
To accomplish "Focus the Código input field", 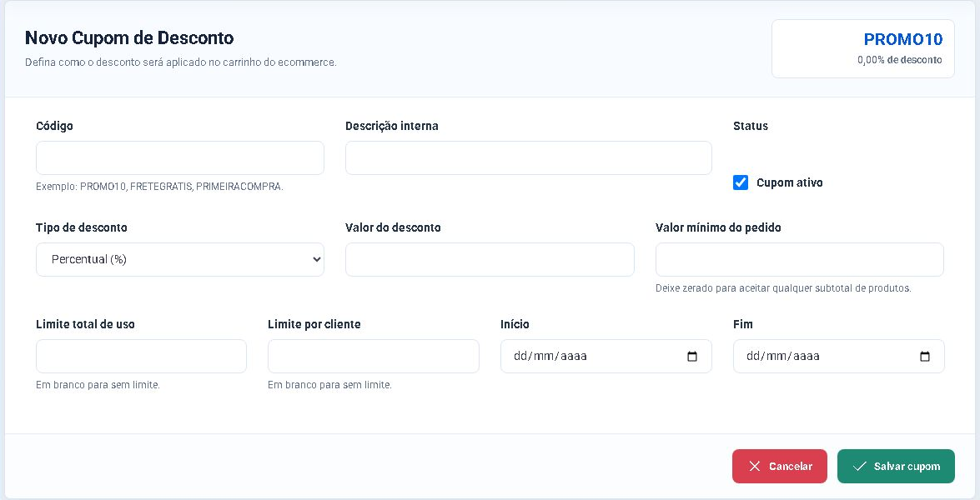I will point(180,158).
